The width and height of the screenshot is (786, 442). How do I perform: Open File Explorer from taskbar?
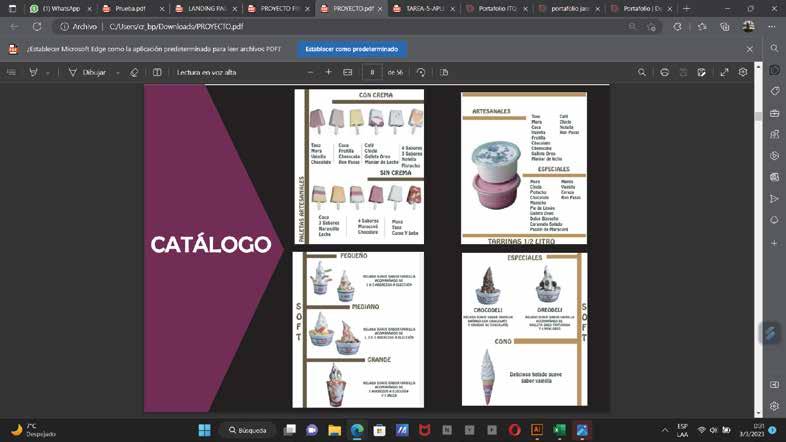tap(334, 430)
